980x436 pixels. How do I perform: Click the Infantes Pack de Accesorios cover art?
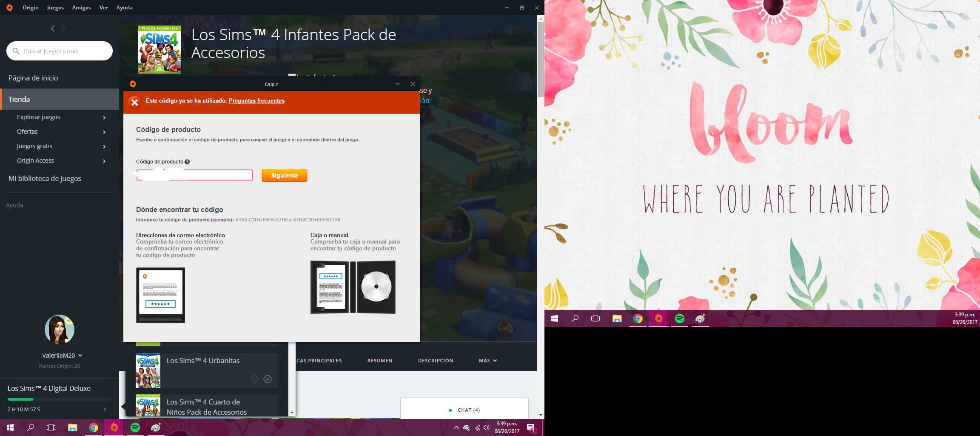pos(160,49)
